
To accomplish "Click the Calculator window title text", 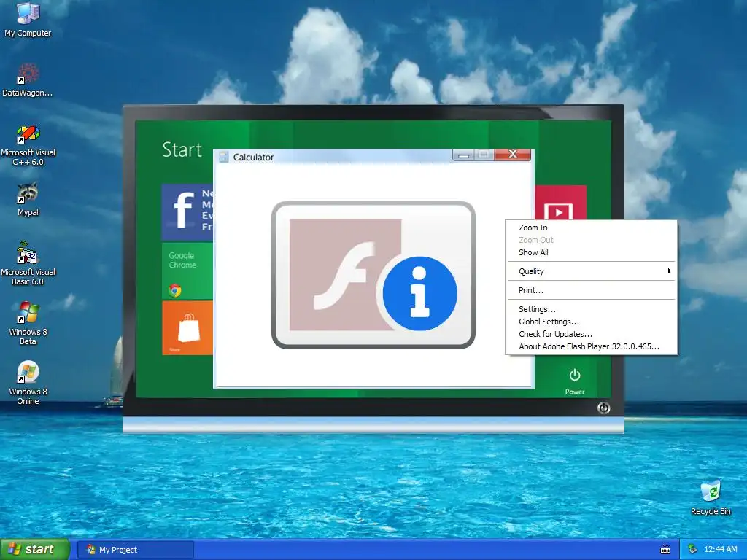I will tap(253, 157).
